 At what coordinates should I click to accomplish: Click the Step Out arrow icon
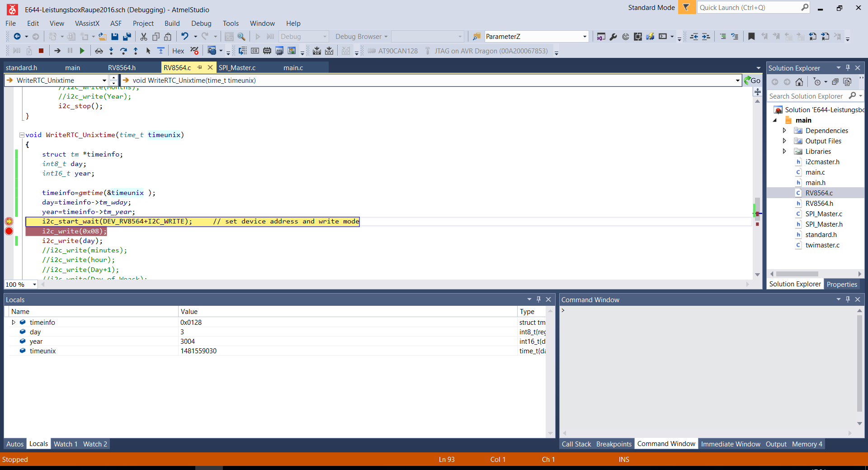pos(136,51)
